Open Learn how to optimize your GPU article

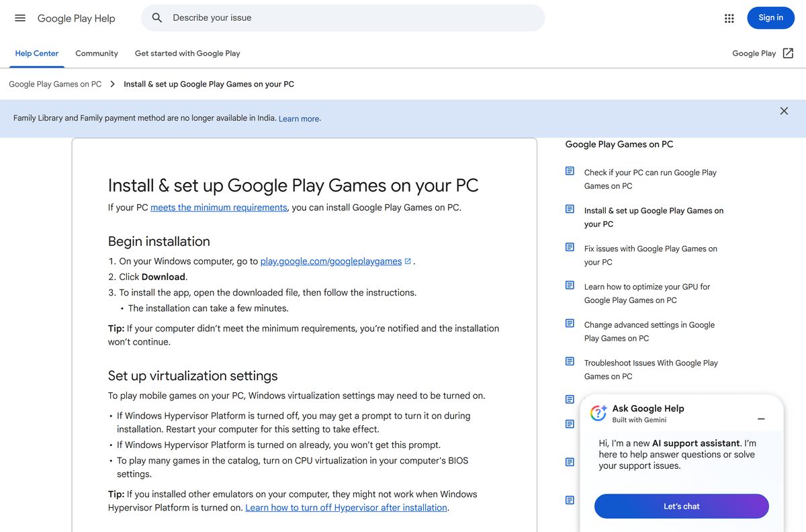(647, 294)
